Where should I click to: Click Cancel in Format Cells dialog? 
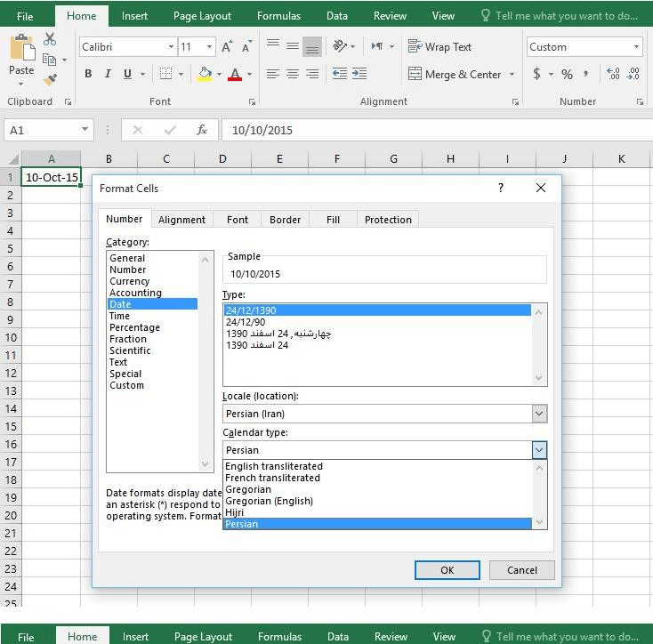[x=522, y=570]
